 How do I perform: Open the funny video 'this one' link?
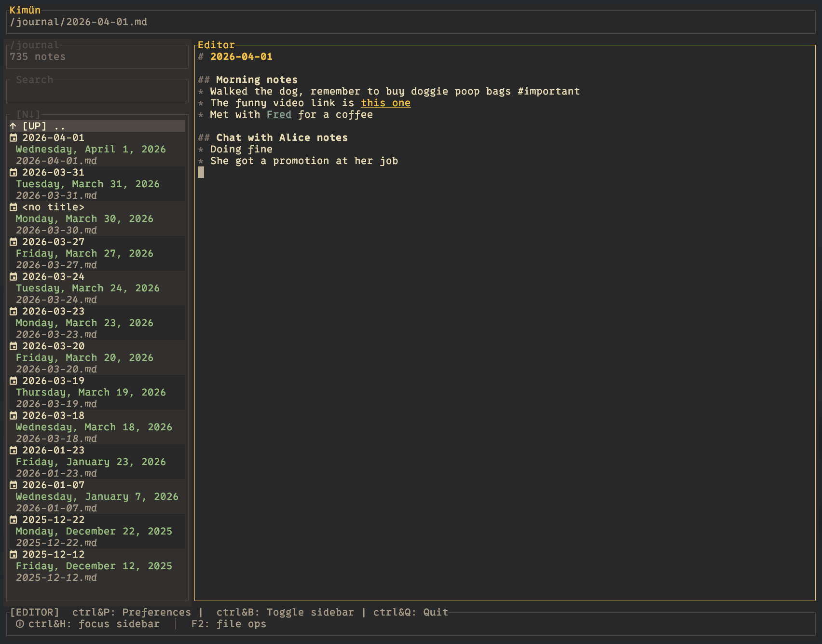coord(385,103)
